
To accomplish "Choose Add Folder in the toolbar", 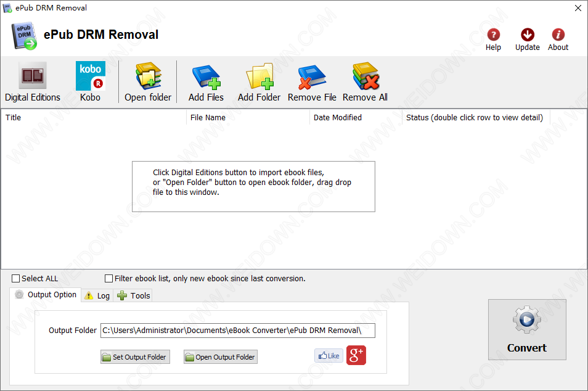I will pos(259,82).
